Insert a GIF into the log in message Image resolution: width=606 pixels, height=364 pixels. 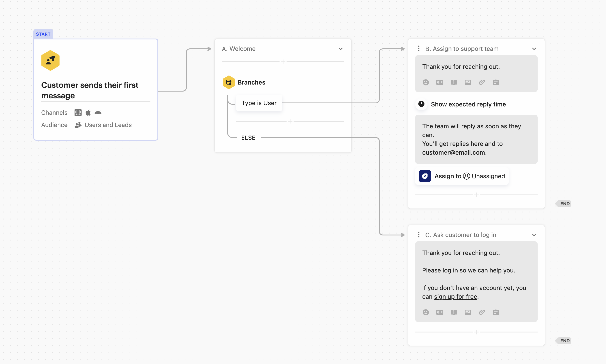(440, 312)
